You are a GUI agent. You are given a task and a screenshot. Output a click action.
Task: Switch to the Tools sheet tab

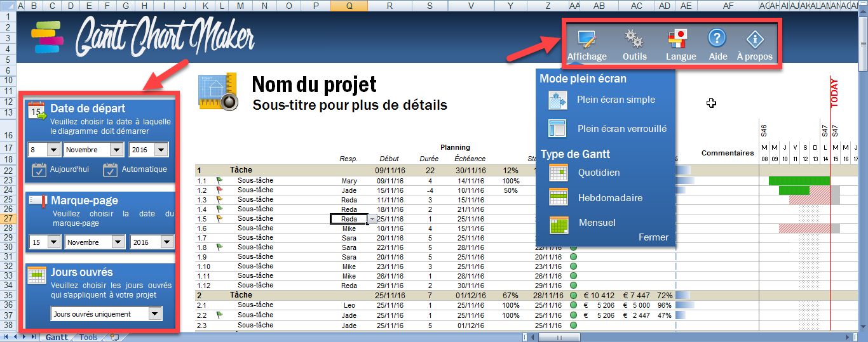tap(88, 337)
